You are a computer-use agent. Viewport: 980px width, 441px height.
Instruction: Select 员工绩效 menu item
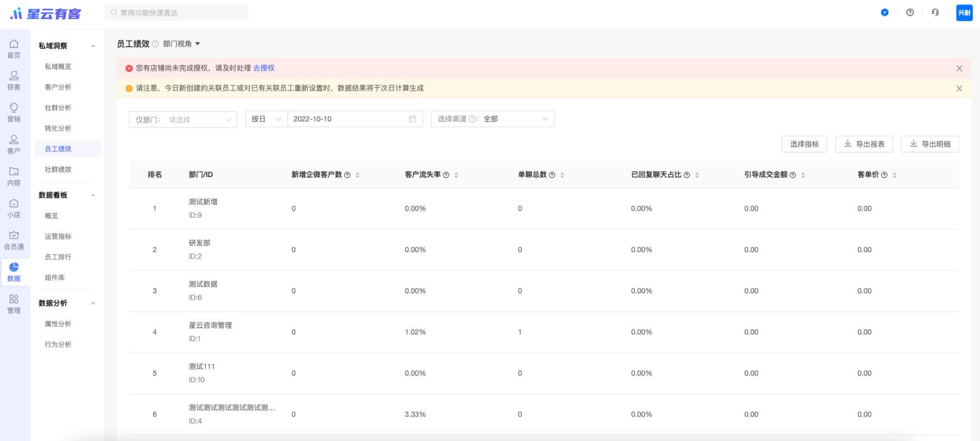coord(68,149)
